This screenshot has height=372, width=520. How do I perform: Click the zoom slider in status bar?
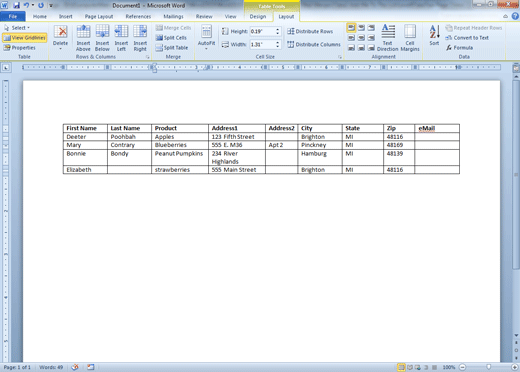pyautogui.click(x=488, y=367)
